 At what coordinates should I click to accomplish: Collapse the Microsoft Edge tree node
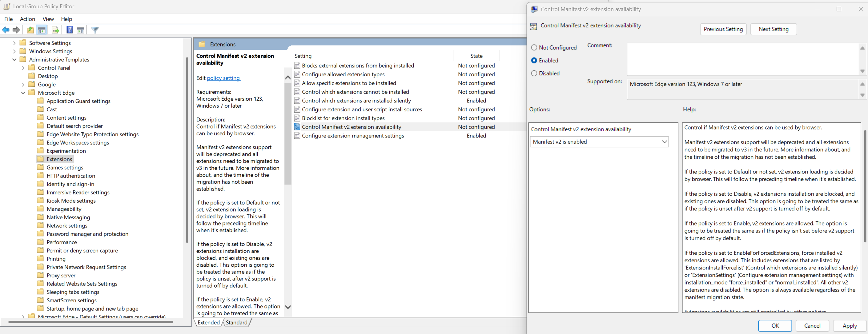click(x=23, y=93)
